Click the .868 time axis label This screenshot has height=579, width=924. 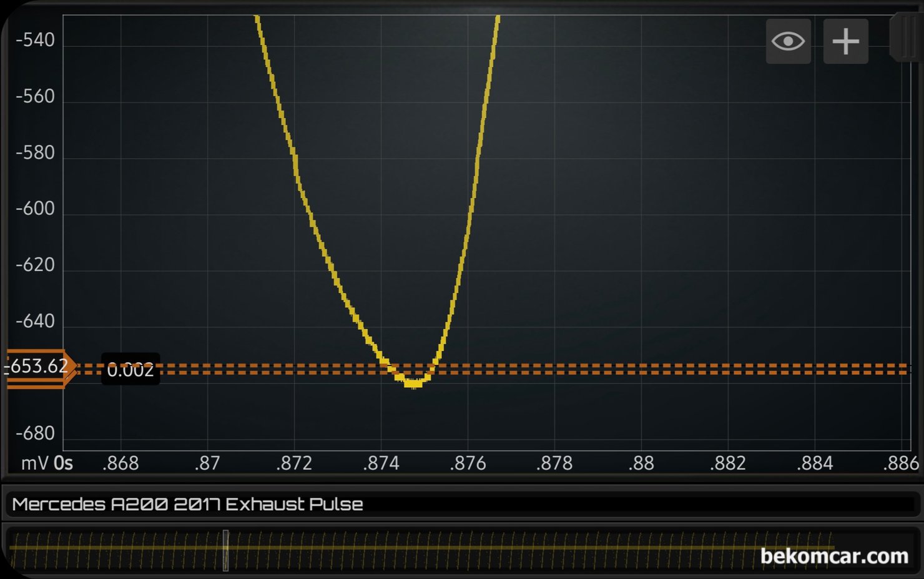[x=120, y=463]
